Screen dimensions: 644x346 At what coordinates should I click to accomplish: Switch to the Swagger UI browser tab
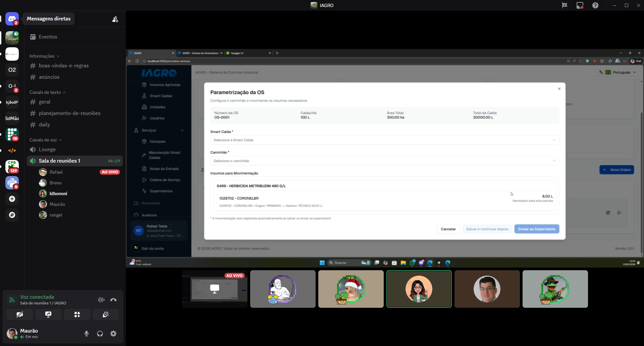point(248,53)
